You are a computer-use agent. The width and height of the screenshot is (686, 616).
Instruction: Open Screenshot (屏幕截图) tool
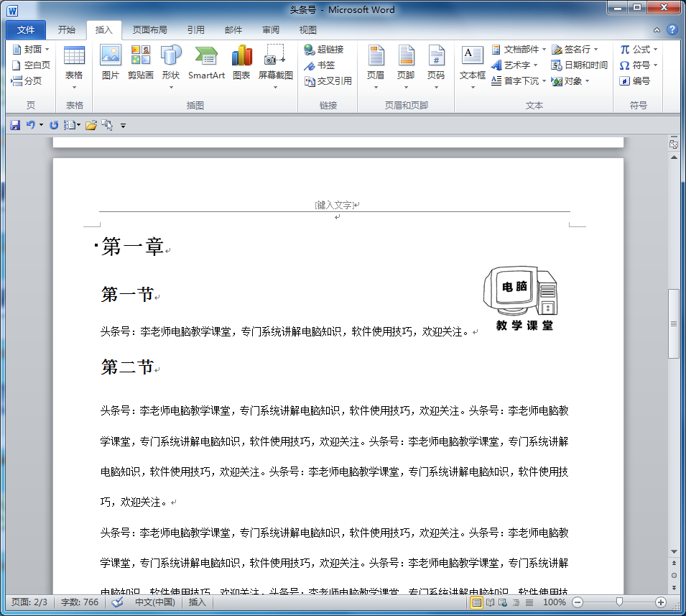[x=275, y=68]
